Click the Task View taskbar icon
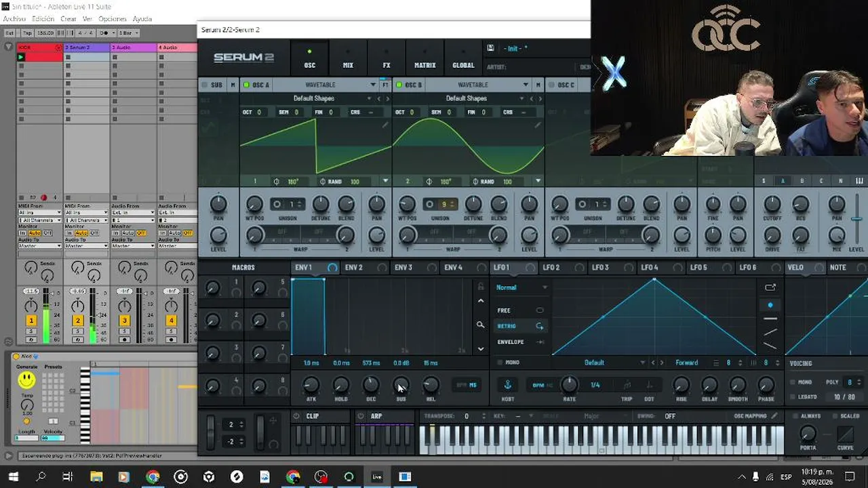Image resolution: width=868 pixels, height=488 pixels. point(68,476)
